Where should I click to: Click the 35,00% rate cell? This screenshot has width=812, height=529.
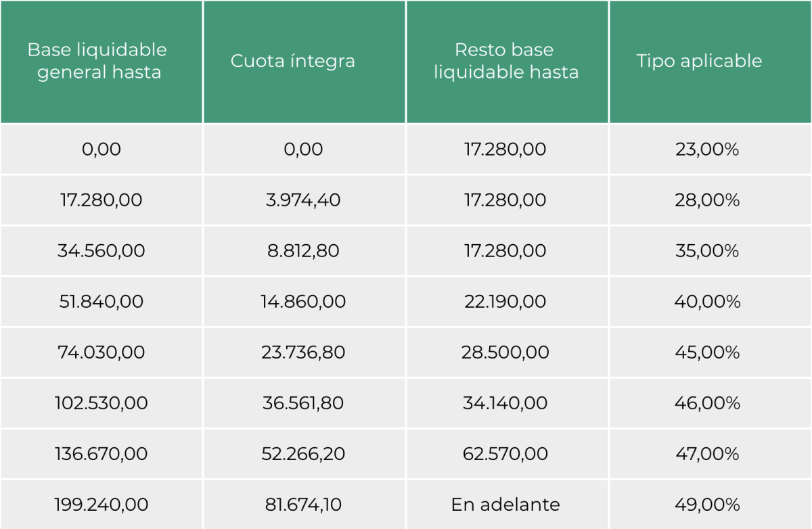[x=710, y=251]
